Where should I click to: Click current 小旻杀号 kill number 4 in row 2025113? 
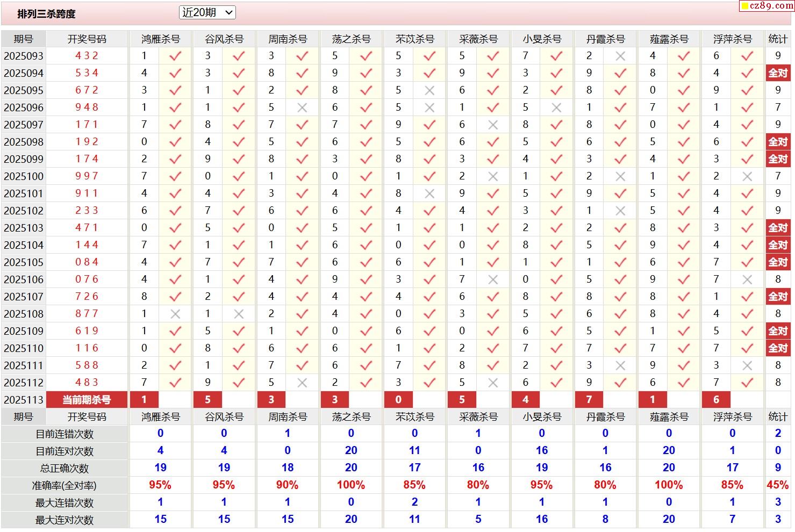coord(526,400)
